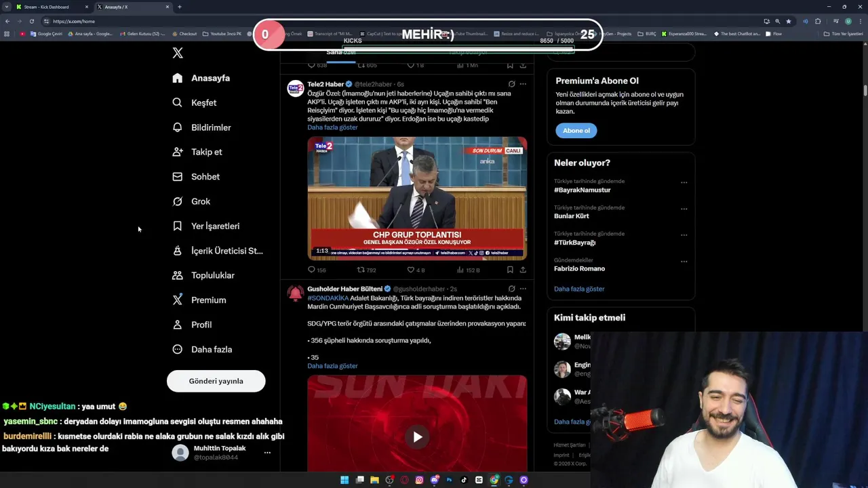
Task: Reply to the Tele2 Haber post
Action: (317, 270)
